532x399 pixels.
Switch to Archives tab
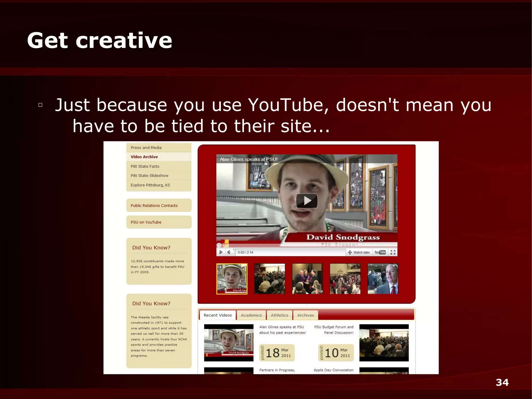click(305, 315)
